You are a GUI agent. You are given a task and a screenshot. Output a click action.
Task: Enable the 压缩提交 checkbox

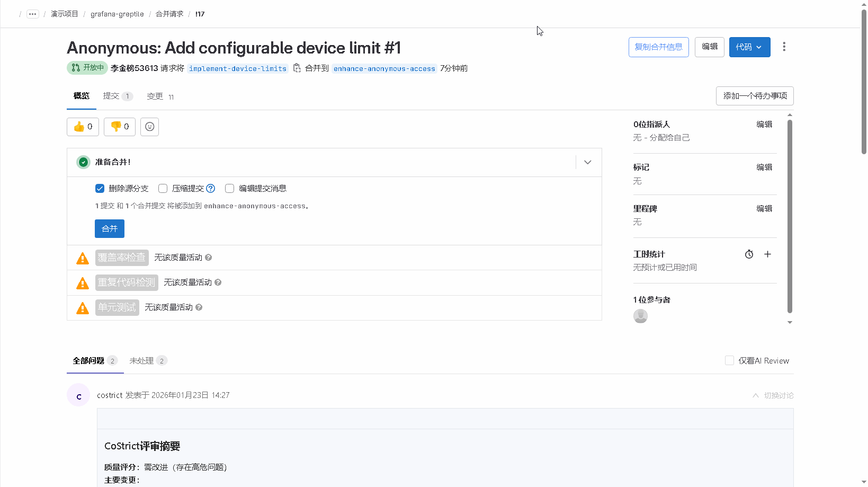[x=163, y=189]
